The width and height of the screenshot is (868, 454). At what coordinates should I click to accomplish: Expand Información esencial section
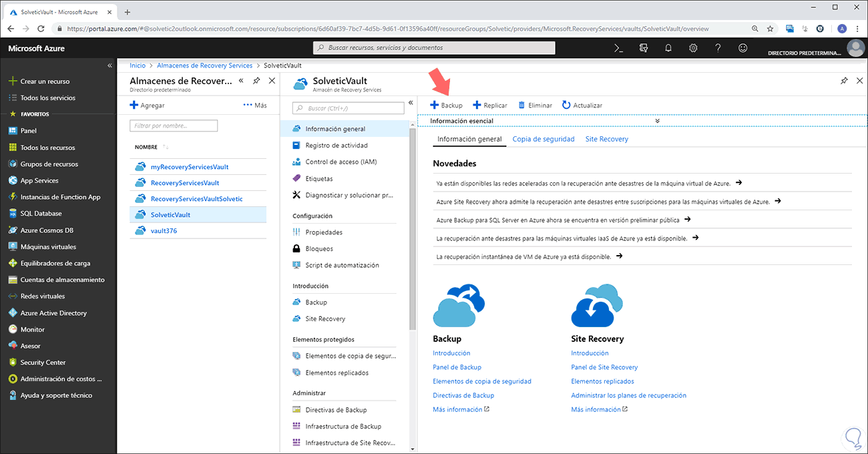tap(658, 121)
